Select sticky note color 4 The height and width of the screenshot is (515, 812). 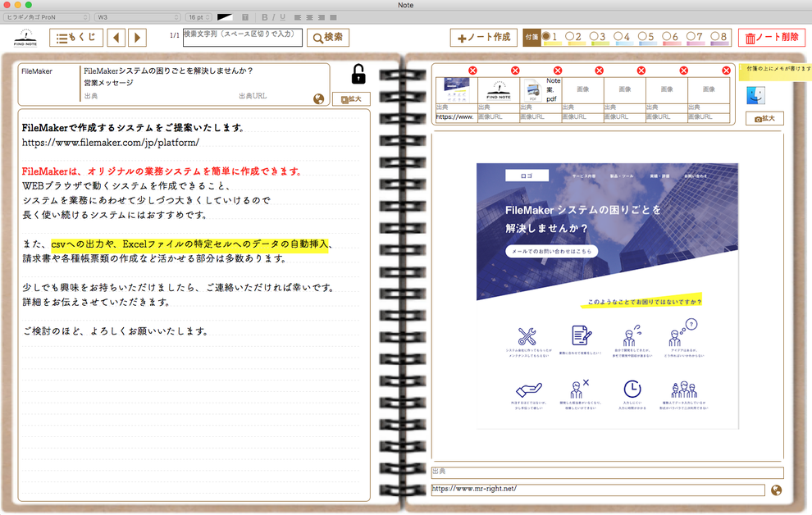622,37
